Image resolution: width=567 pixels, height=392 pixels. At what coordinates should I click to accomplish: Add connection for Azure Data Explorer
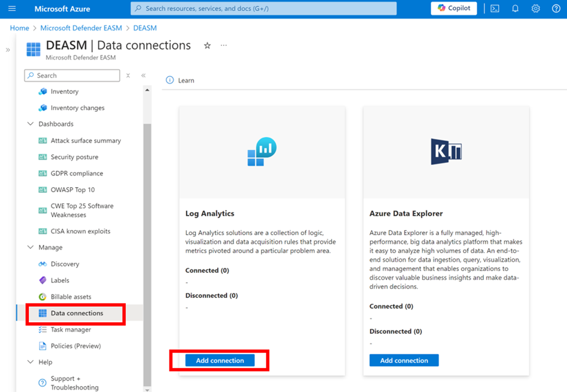pos(404,360)
